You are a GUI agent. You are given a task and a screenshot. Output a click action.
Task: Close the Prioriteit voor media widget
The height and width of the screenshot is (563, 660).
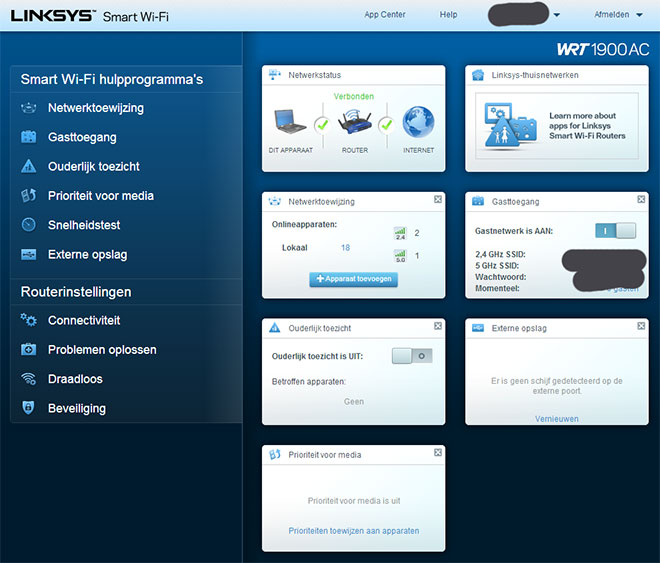438,452
